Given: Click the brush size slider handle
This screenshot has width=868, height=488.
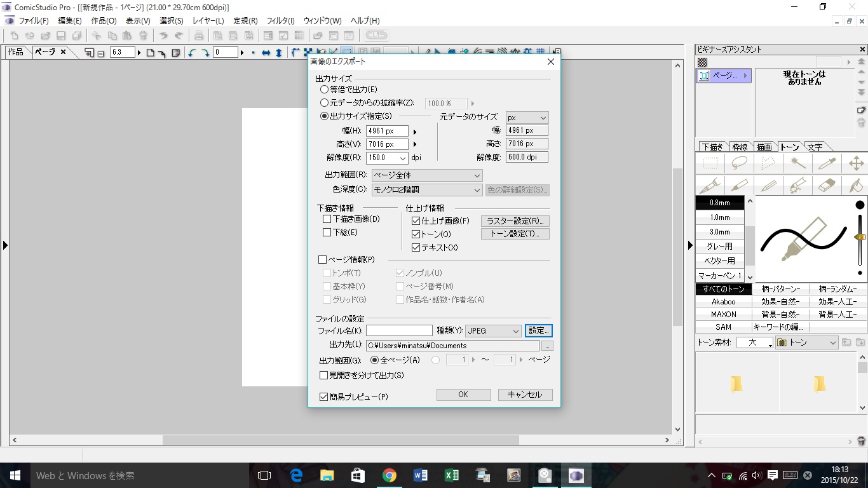Looking at the screenshot, I should point(860,237).
